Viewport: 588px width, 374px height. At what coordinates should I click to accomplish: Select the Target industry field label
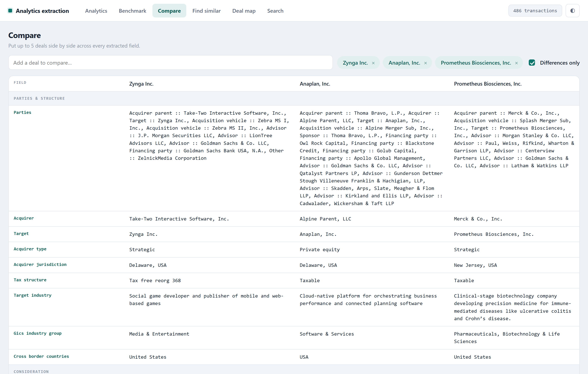32,295
